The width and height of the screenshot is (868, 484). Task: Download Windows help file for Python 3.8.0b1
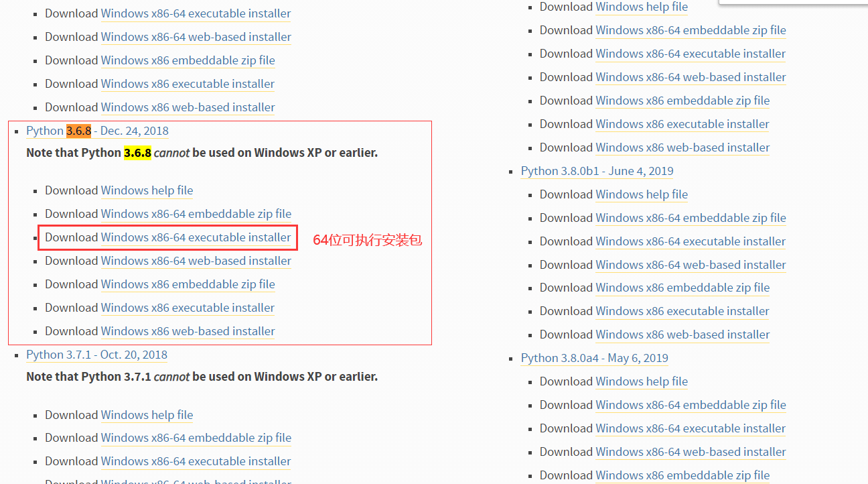tap(642, 194)
